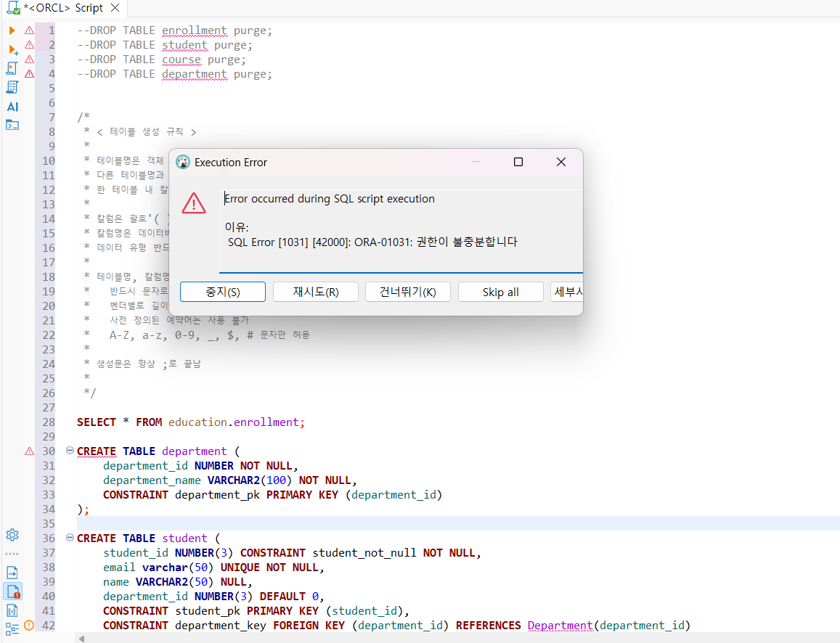Click the education.enrollment table reference
840x643 pixels.
pos(234,422)
